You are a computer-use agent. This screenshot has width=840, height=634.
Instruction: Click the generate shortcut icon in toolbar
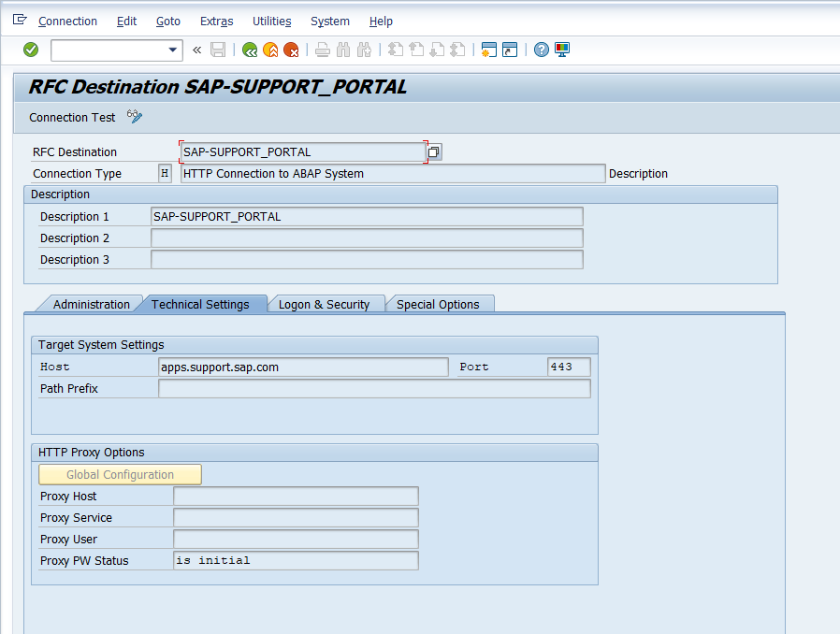510,50
